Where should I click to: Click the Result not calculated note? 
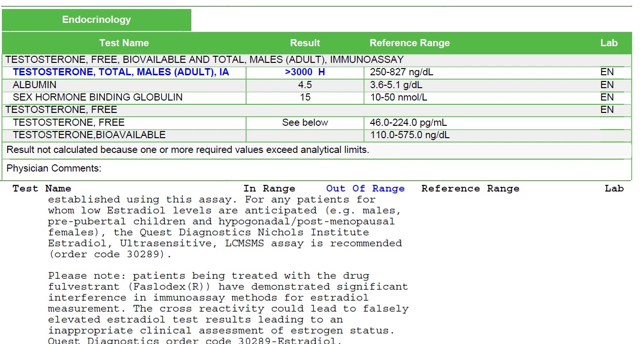click(188, 150)
